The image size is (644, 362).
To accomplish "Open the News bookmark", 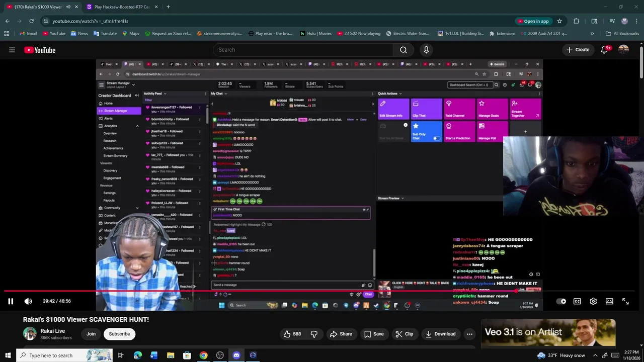I will tap(79, 34).
